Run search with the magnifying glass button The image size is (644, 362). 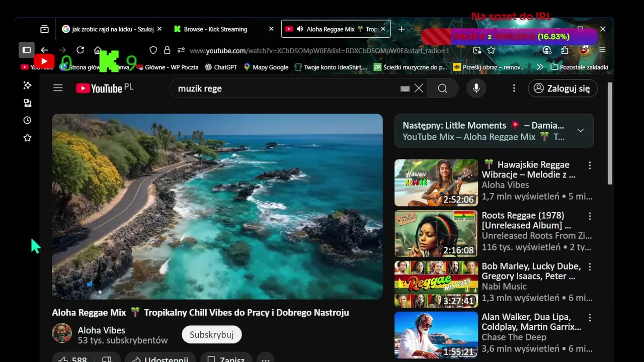(x=442, y=88)
